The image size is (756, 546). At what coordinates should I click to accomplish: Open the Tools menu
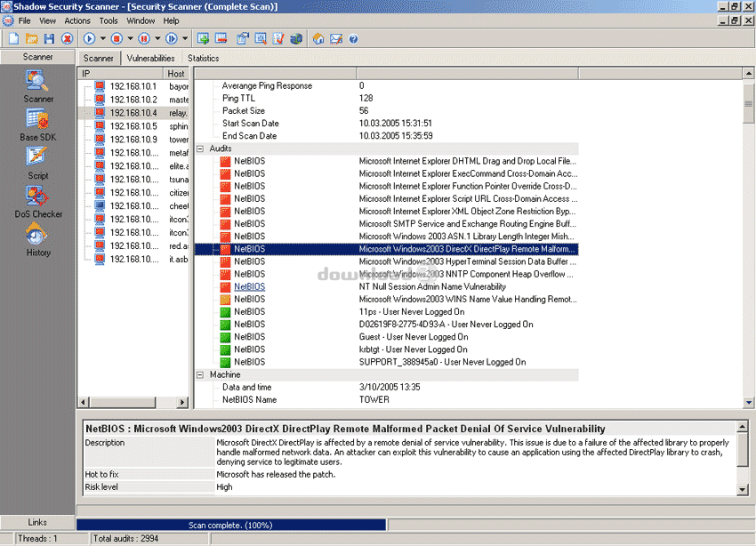pyautogui.click(x=109, y=20)
